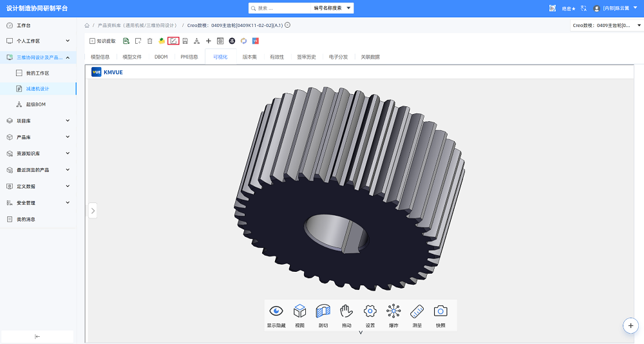Open the Creo数模 object selector dropdown
The height and width of the screenshot is (344, 644).
point(606,26)
